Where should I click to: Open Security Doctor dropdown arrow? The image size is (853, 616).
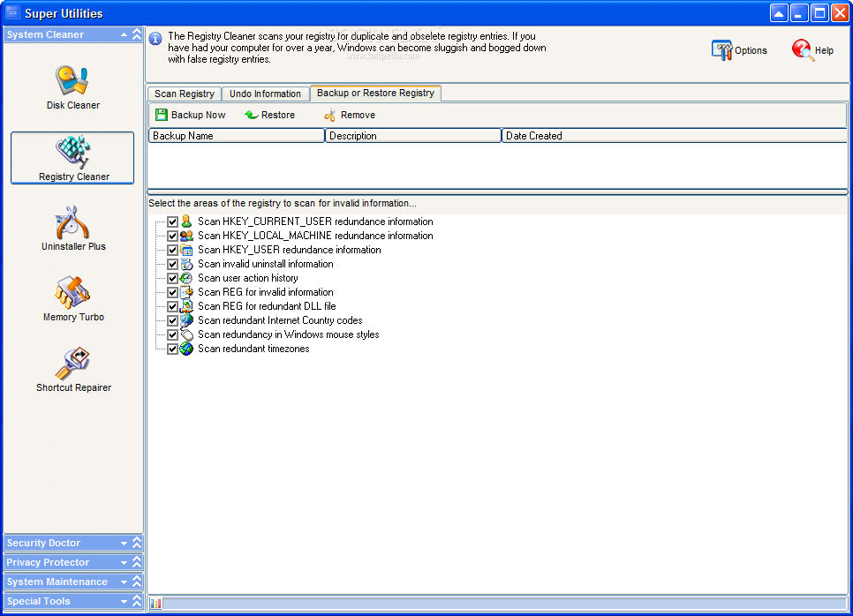pyautogui.click(x=124, y=543)
